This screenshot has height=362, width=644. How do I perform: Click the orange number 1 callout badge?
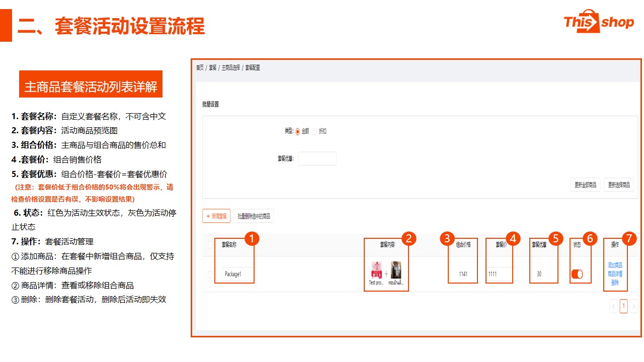(252, 238)
